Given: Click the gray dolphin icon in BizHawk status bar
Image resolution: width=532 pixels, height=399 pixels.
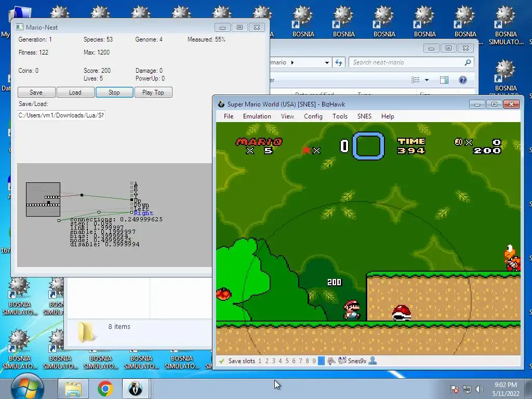Looking at the screenshot, I should point(331,361).
